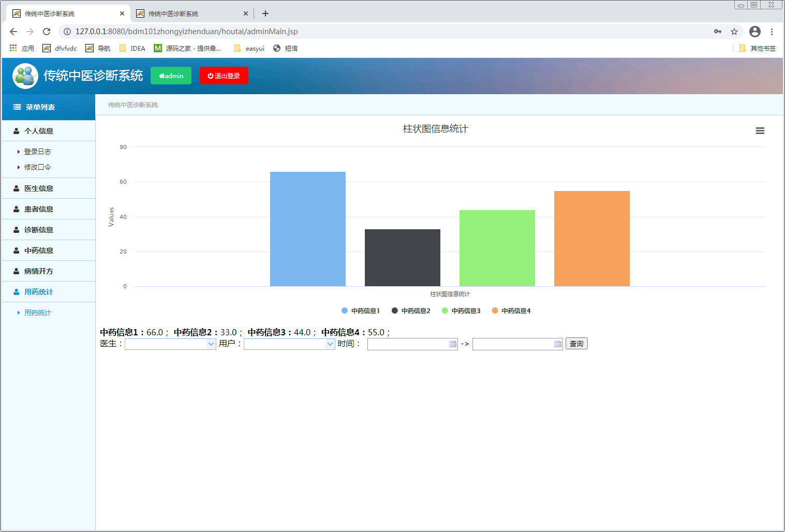The width and height of the screenshot is (785, 532).
Task: Click the green admin button
Action: tap(171, 76)
